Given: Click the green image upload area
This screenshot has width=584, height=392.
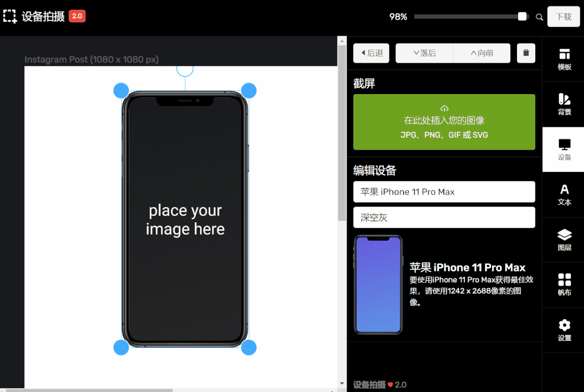Looking at the screenshot, I should pos(444,122).
